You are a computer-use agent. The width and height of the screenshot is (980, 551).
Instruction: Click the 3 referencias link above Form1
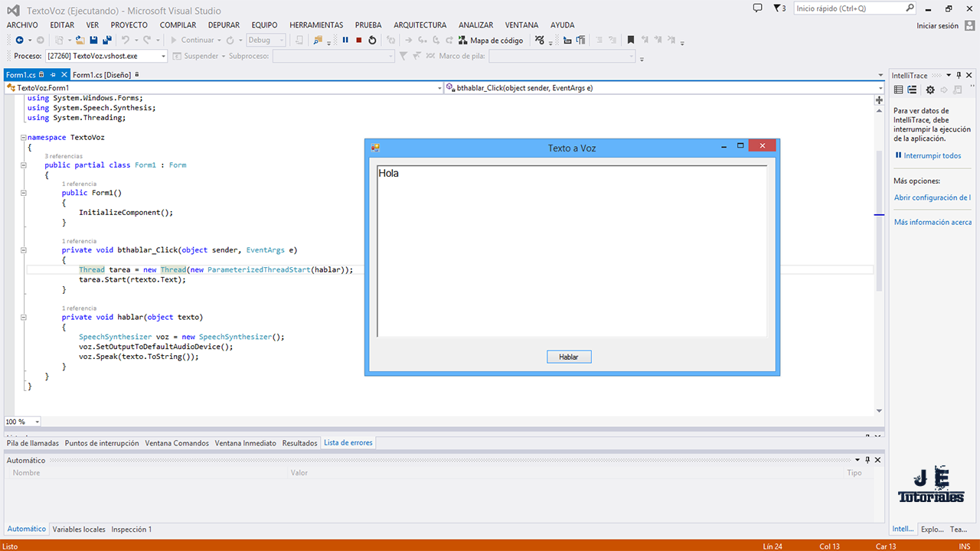[64, 156]
